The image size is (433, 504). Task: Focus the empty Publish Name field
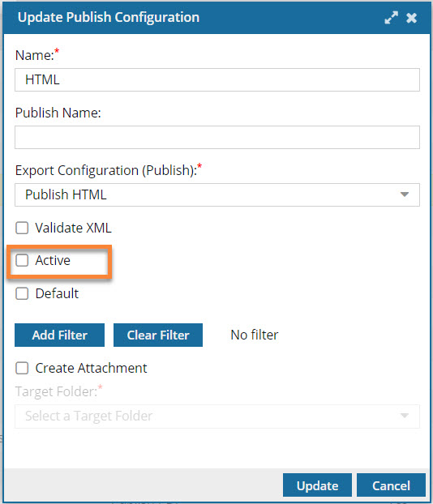pos(217,137)
